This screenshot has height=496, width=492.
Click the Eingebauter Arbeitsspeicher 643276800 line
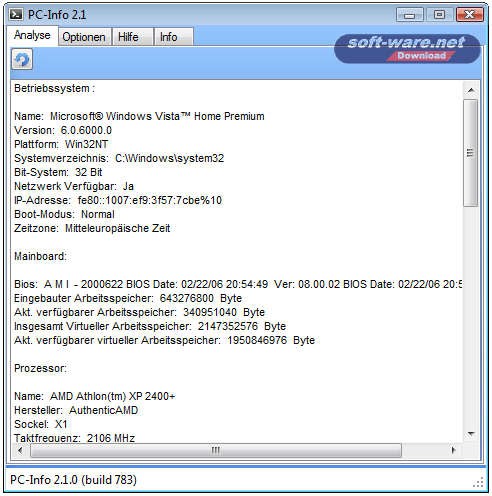[x=128, y=298]
